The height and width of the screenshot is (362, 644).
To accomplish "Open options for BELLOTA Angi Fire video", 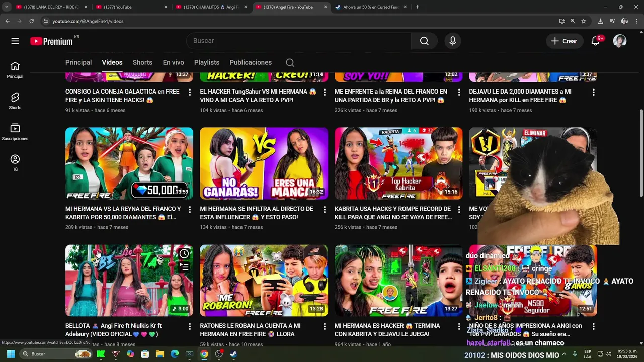I will (190, 327).
